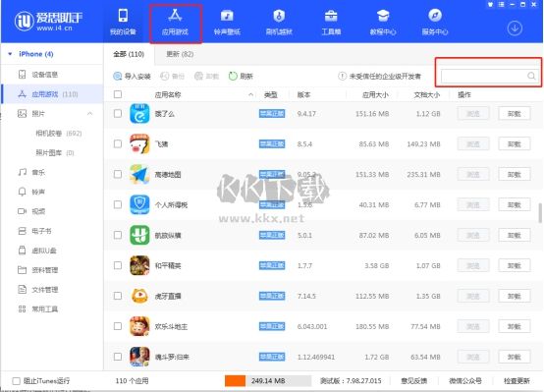
Task: Tick the checkbox for 个人所得税
Action: (118, 204)
